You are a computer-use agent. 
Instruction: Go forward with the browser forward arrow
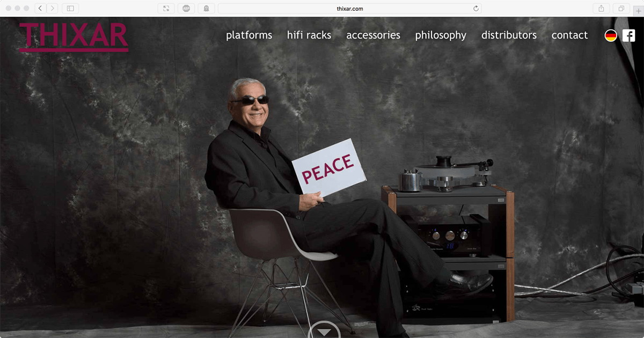[x=53, y=9]
